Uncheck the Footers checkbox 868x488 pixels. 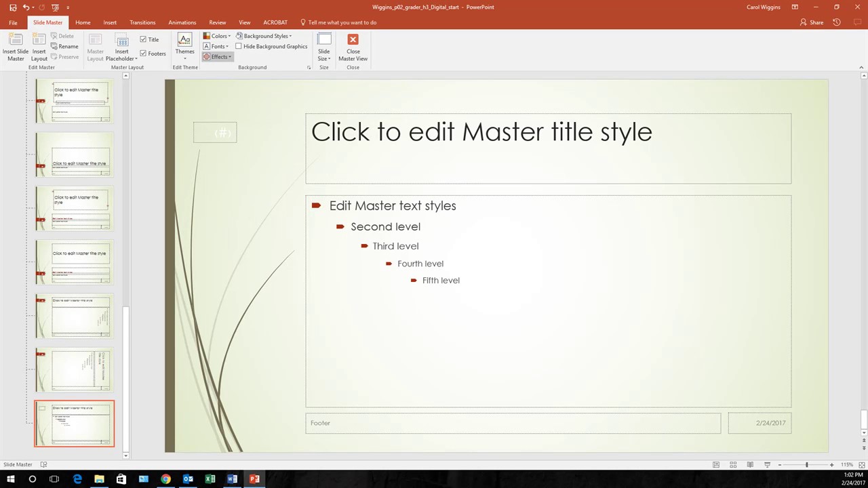pyautogui.click(x=143, y=54)
